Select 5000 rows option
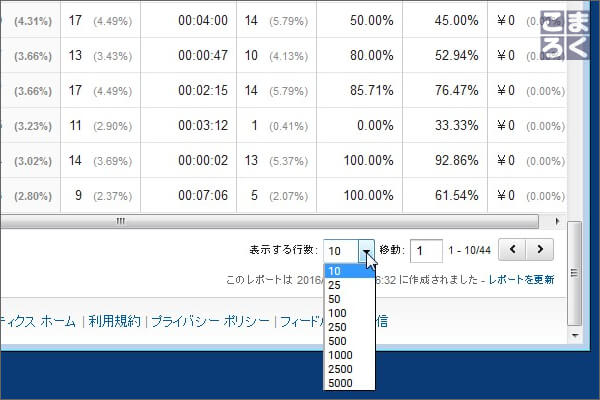600x400 pixels. 349,383
